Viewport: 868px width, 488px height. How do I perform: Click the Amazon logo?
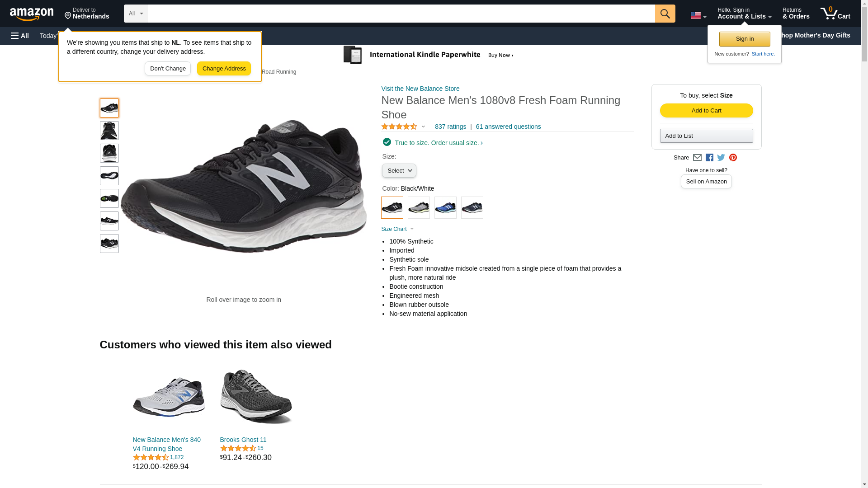coord(32,14)
